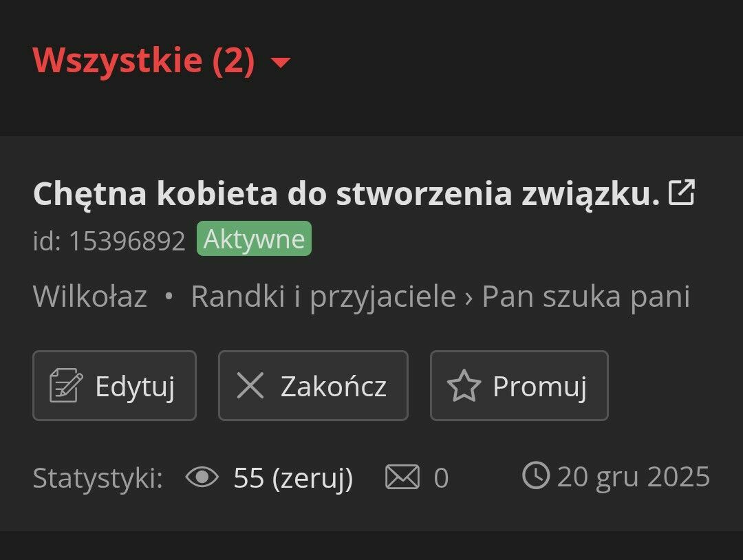743x560 pixels.
Task: Click the envelope messages icon
Action: tap(402, 477)
